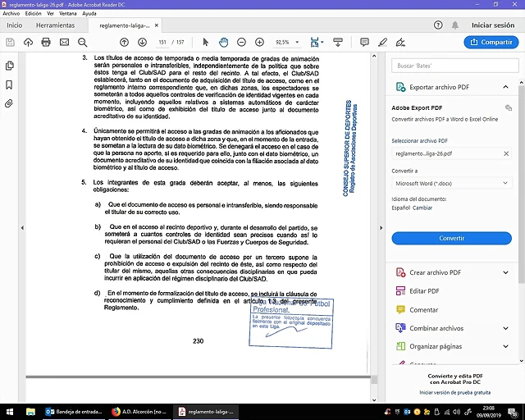
Task: Click the tools pane scrollbar thumb
Action: click(522, 183)
